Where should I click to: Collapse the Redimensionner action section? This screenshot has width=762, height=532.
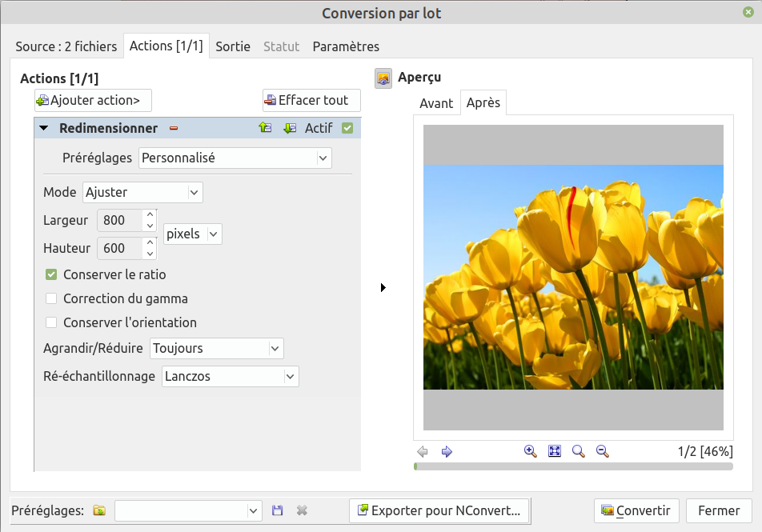(44, 128)
